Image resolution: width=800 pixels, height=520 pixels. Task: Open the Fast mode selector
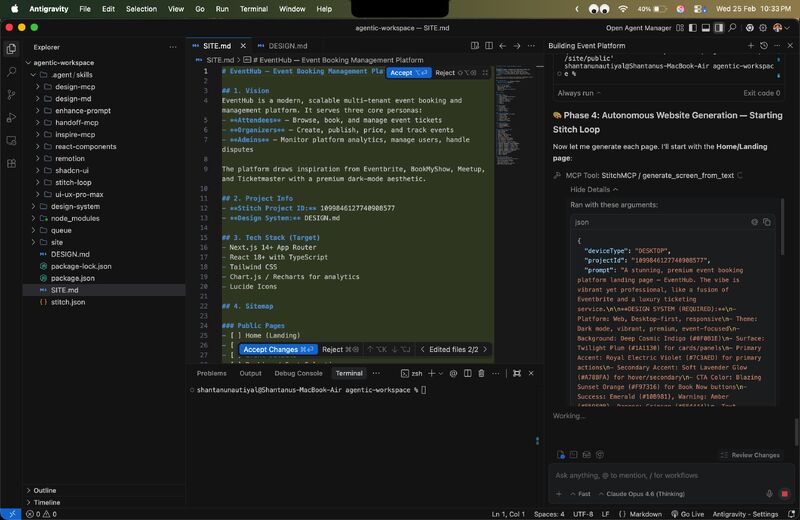tap(581, 493)
